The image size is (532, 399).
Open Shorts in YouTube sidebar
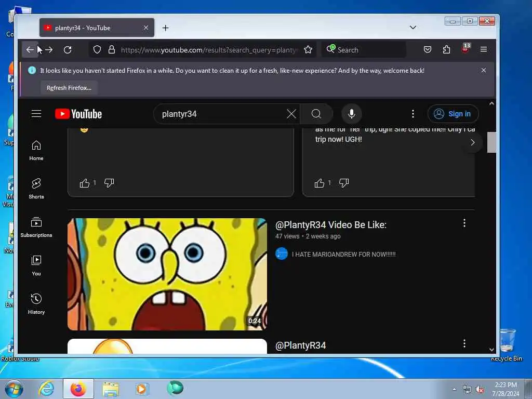click(x=36, y=189)
